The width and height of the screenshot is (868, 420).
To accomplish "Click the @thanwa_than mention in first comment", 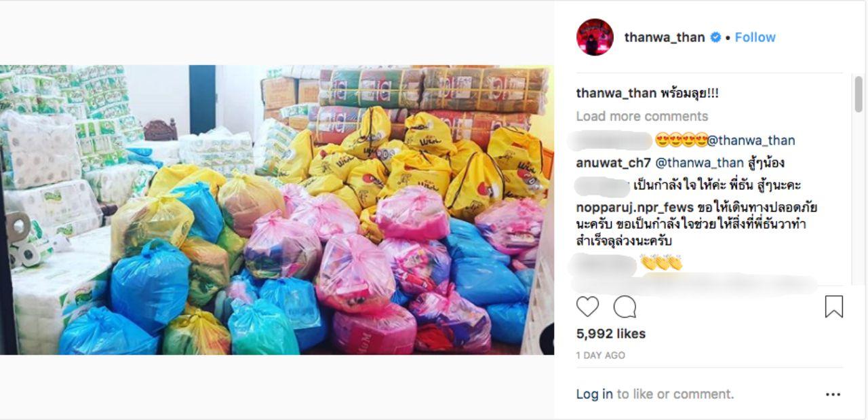I will pyautogui.click(x=751, y=140).
